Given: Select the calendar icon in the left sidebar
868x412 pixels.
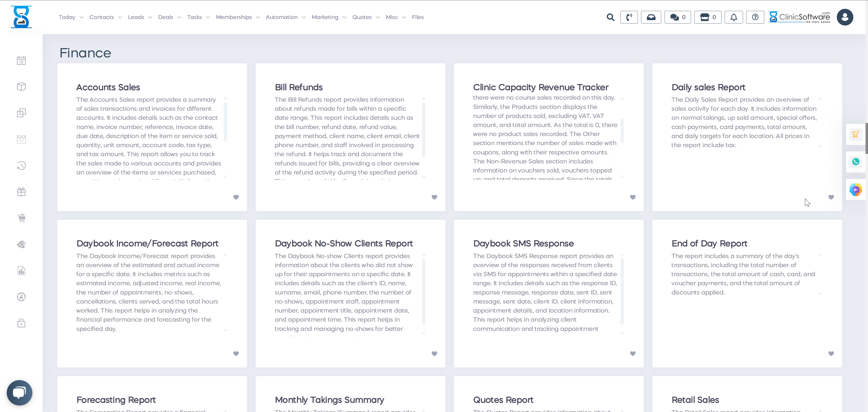Looking at the screenshot, I should click(21, 60).
